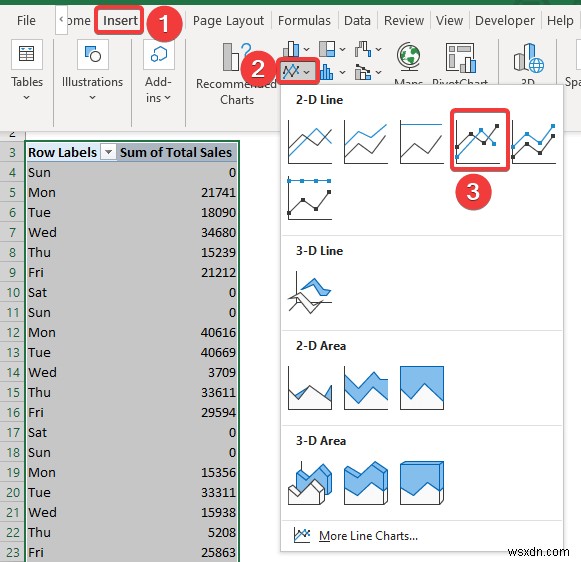
Task: Open the Help tab
Action: [x=560, y=20]
